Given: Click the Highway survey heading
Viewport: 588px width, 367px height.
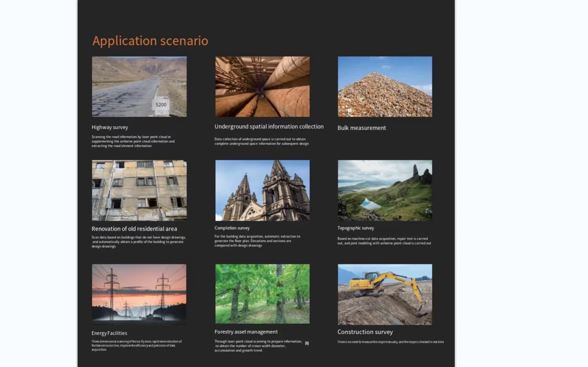Looking at the screenshot, I should pos(110,127).
